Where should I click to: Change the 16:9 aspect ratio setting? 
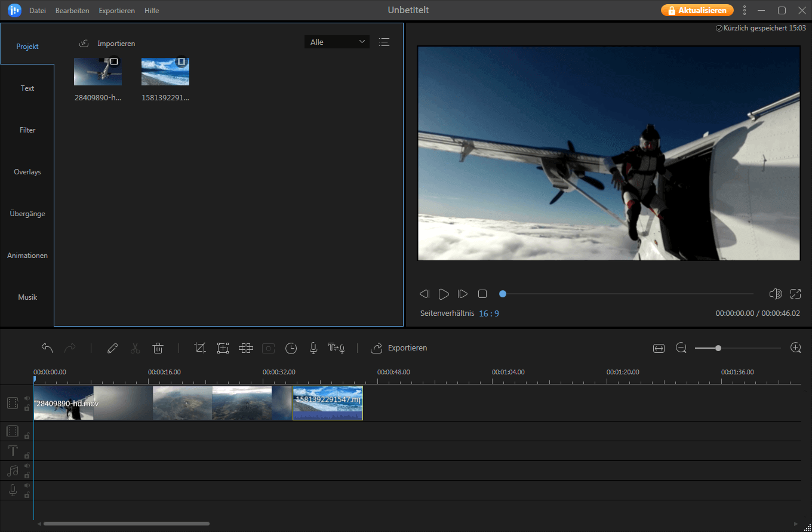click(x=489, y=313)
